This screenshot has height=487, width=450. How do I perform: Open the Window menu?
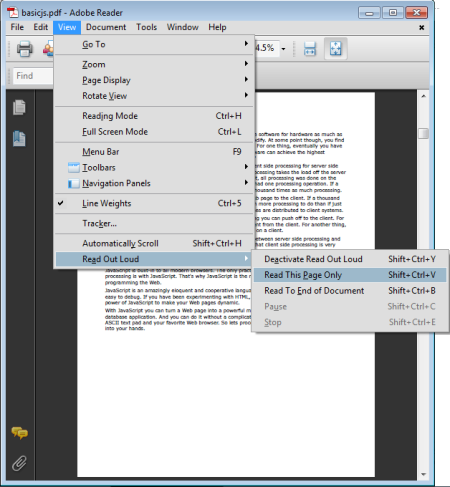pyautogui.click(x=183, y=27)
